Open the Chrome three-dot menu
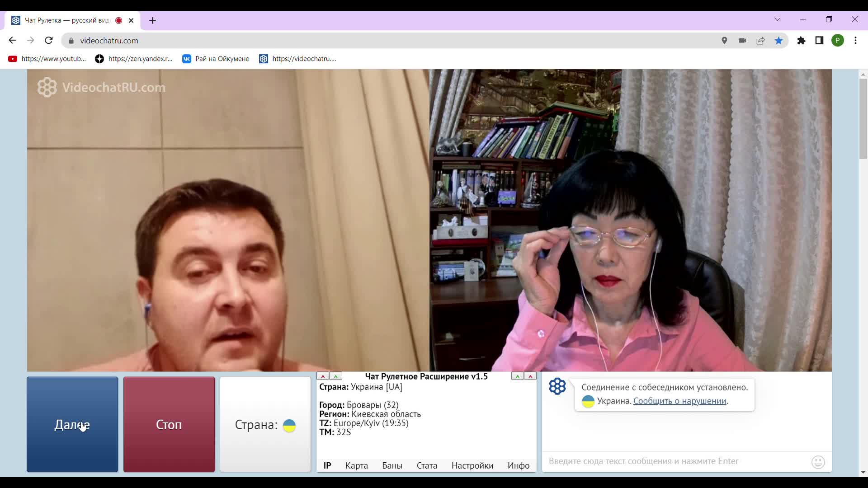 [x=855, y=41]
